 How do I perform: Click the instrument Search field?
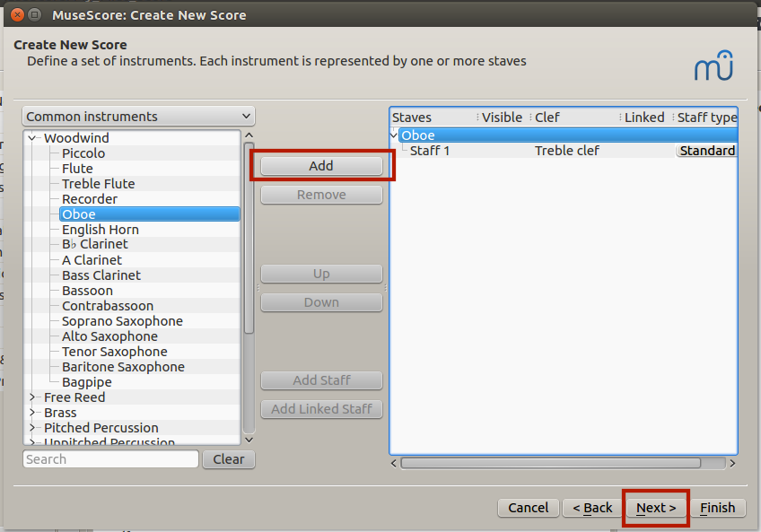[110, 459]
